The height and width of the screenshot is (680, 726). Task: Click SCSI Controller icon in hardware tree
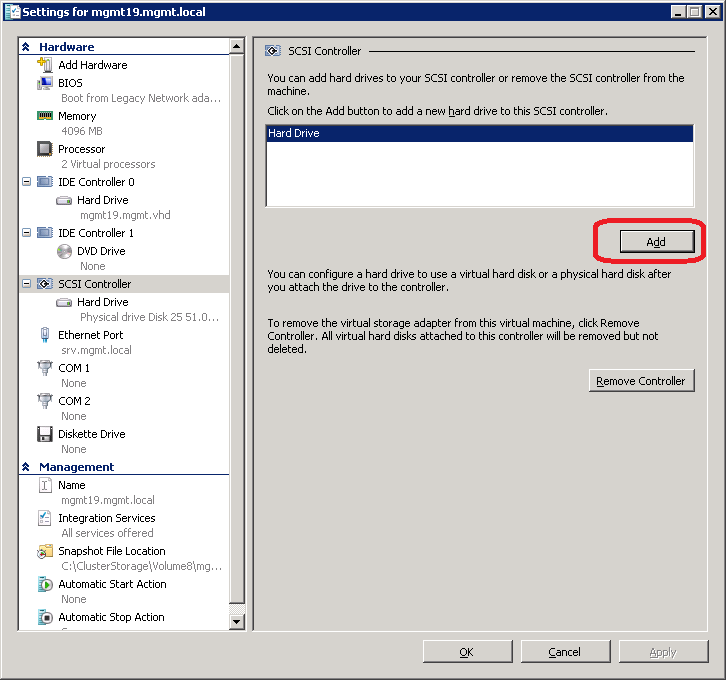(45, 284)
